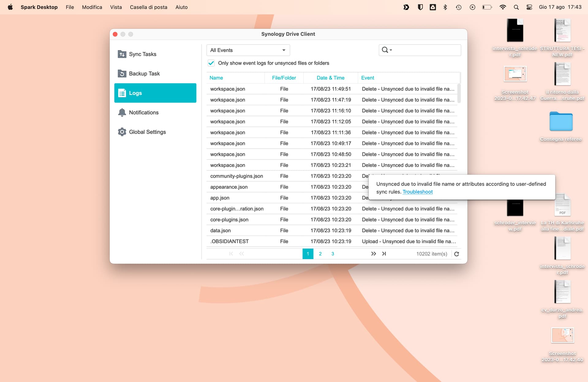Open the Casella di posta menu
The image size is (588, 382).
(x=149, y=7)
